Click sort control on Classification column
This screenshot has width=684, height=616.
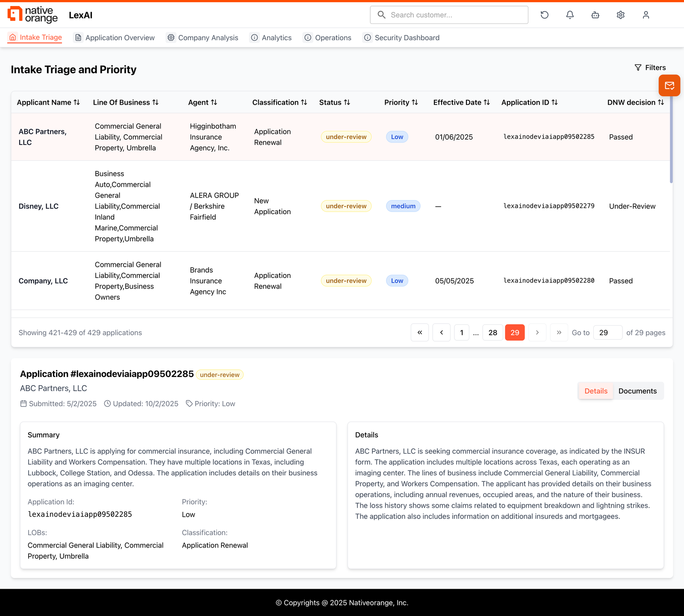(x=304, y=102)
